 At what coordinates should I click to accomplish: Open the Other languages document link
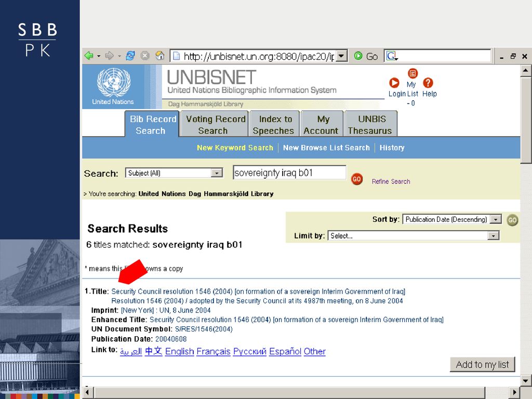pos(314,352)
